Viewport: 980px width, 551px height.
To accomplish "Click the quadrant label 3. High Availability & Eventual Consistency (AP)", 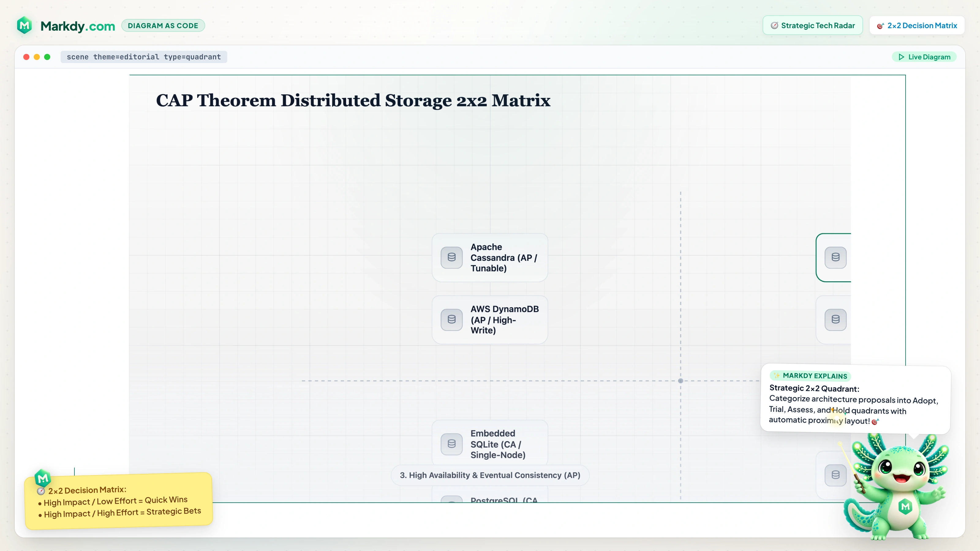I will (490, 475).
